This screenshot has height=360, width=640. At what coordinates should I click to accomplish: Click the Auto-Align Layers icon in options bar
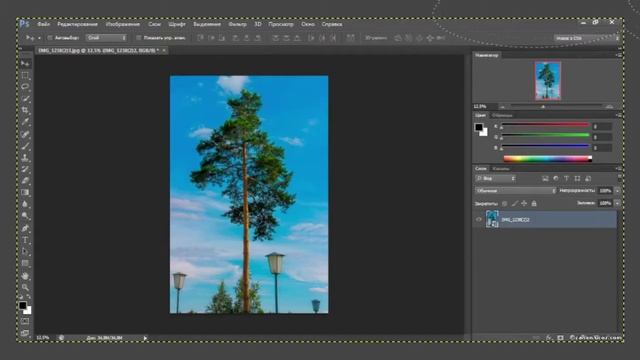351,38
